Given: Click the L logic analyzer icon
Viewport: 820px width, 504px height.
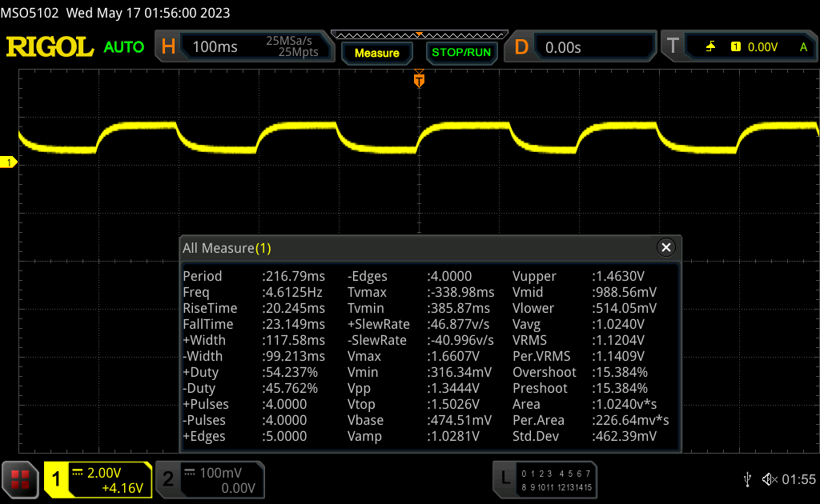Looking at the screenshot, I should pyautogui.click(x=504, y=479).
